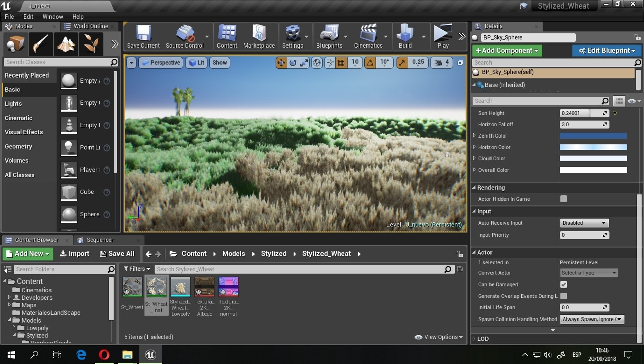644x364 pixels.
Task: Click Import button in Content Browser
Action: [74, 254]
